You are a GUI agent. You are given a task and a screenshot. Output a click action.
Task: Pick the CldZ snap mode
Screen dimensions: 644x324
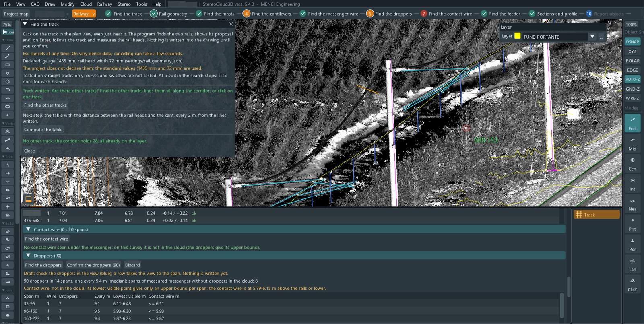pos(632,284)
